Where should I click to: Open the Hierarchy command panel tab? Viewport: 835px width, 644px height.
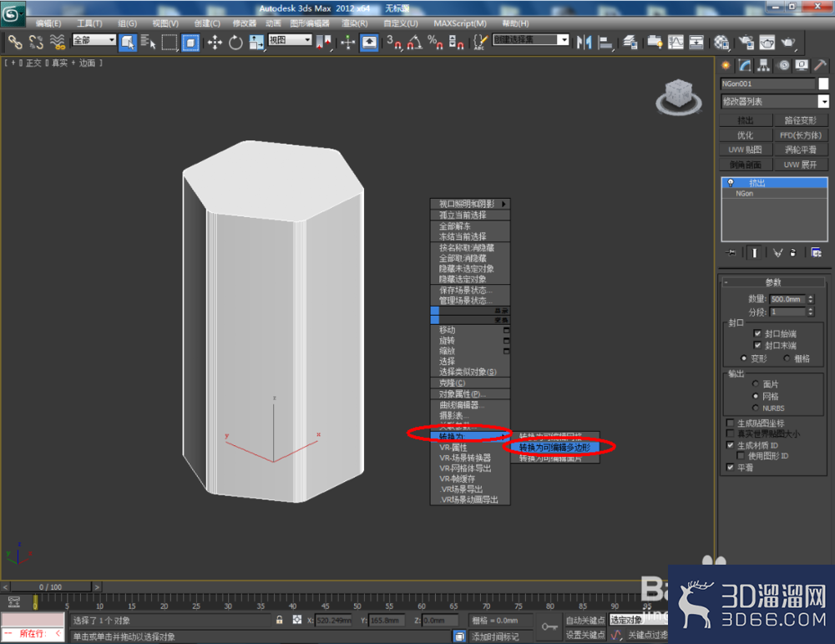(764, 65)
